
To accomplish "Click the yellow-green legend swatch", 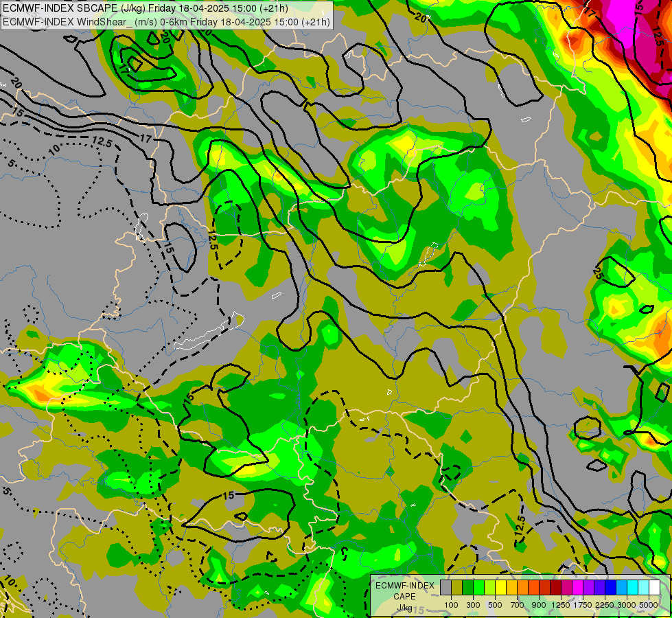I will tap(489, 588).
